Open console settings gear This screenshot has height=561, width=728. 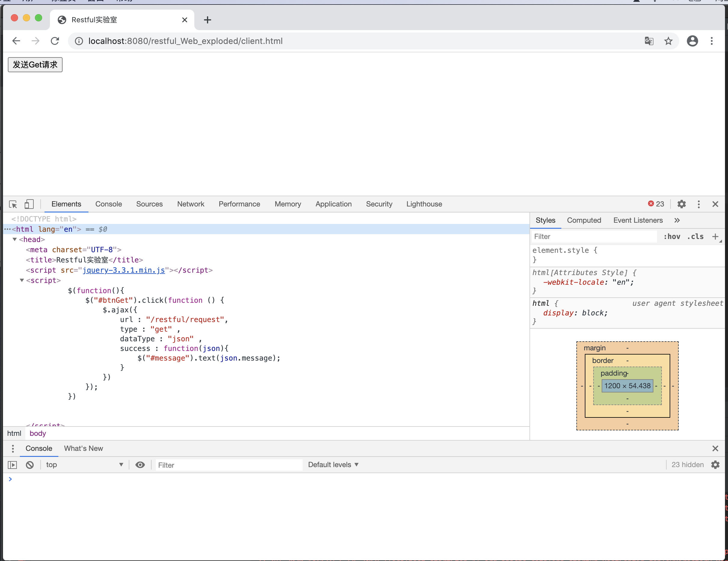[x=715, y=465]
